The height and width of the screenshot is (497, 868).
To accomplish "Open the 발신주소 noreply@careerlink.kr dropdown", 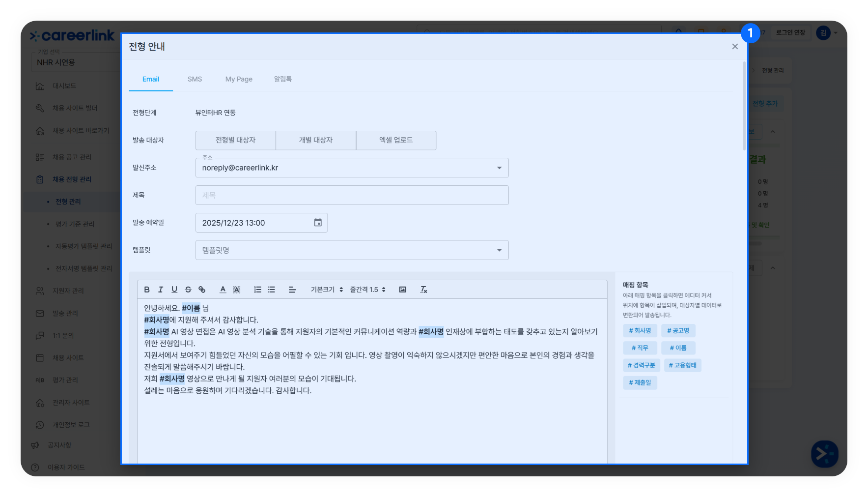I will point(352,168).
